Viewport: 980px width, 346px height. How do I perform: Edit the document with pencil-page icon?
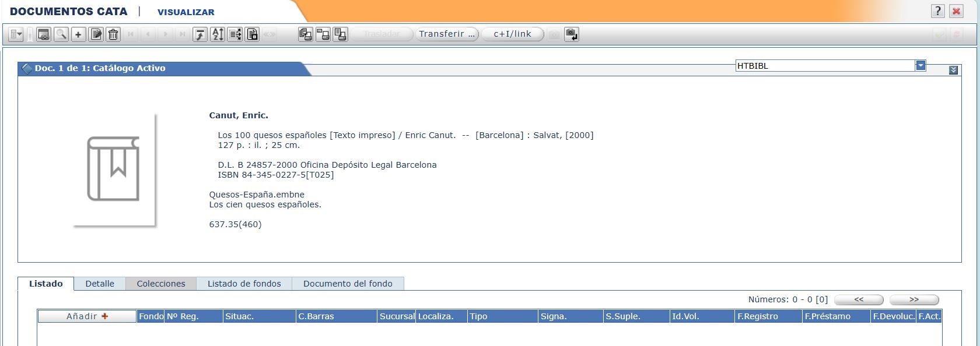pos(96,34)
